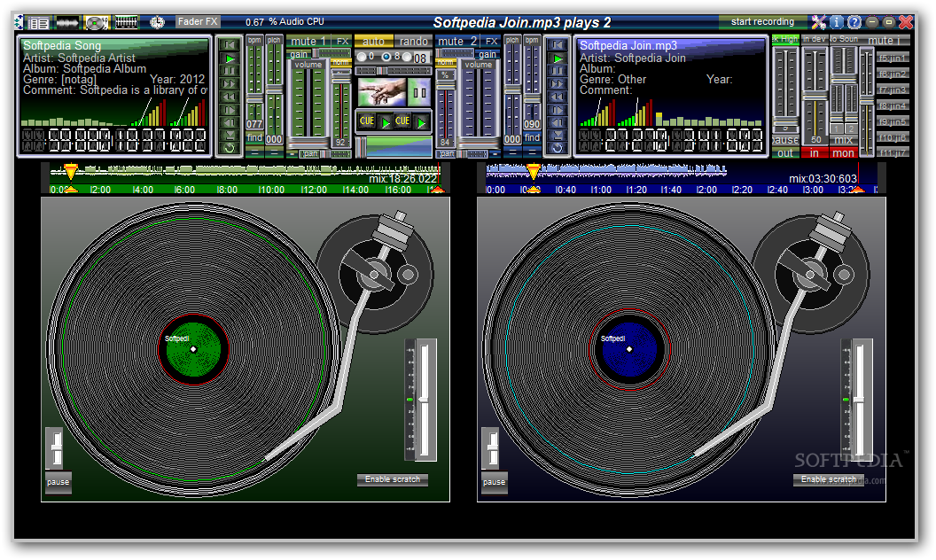Viewport: 936px width, 560px height.
Task: Open FX for deck 2
Action: coord(491,41)
